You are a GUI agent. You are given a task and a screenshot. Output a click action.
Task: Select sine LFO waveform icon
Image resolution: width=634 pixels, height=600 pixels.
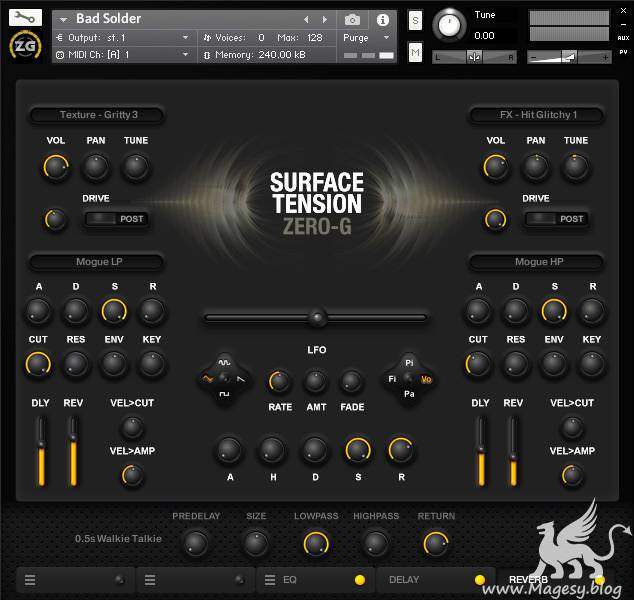click(224, 362)
